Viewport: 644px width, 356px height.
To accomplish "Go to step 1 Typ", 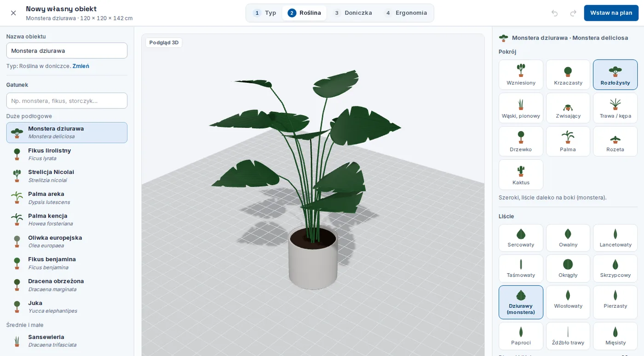I will [x=264, y=13].
